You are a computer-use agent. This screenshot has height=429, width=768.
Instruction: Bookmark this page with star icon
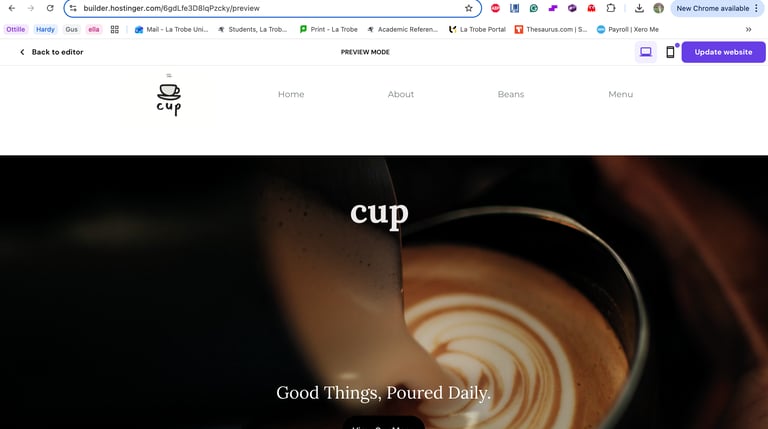pos(469,8)
